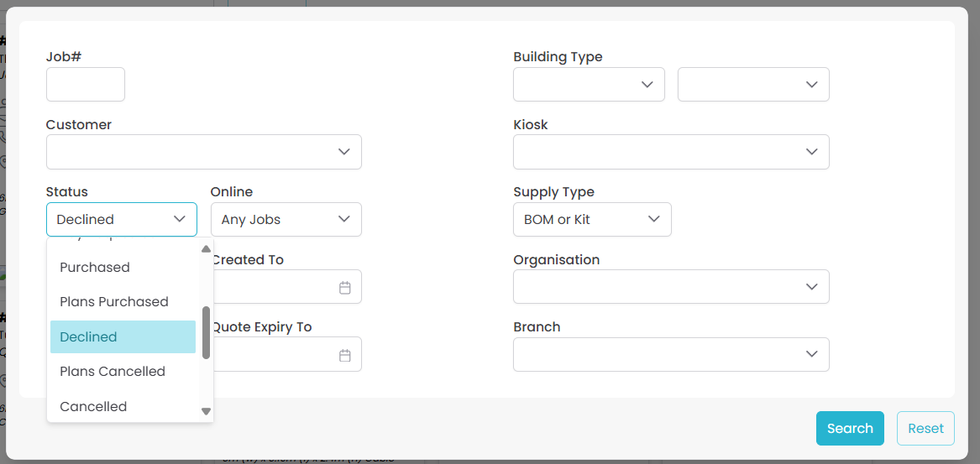Screen dimensions: 980x464
Task: Open the Quote Expiry To calendar icon
Action: [x=344, y=356]
